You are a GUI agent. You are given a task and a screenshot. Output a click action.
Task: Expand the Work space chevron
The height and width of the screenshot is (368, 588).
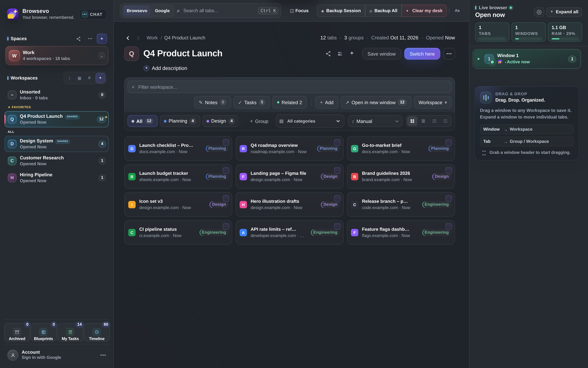coord(102,56)
